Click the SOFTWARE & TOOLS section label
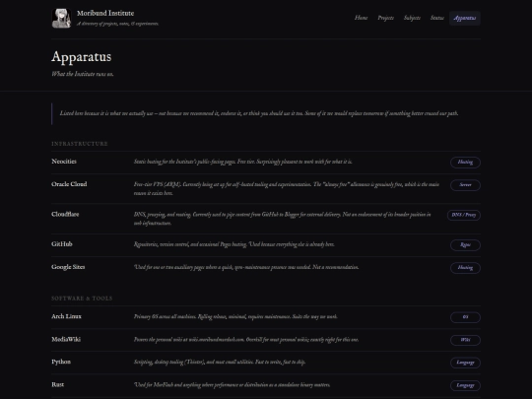This screenshot has height=399, width=532. 82,299
